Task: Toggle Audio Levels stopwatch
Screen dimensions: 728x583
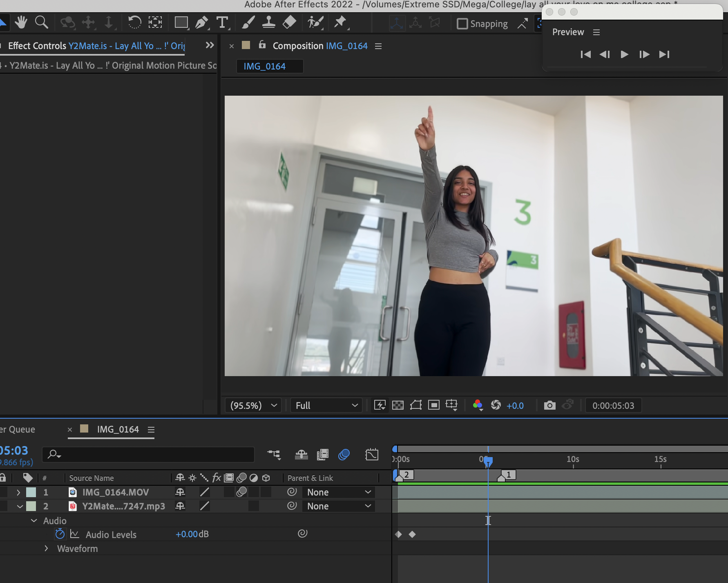Action: click(60, 534)
